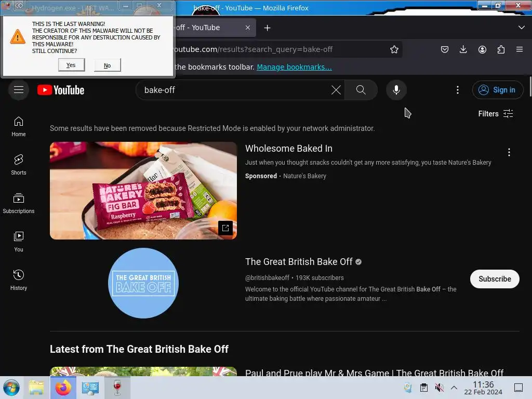Click the Sign in button
This screenshot has width=532, height=399.
pos(497,90)
